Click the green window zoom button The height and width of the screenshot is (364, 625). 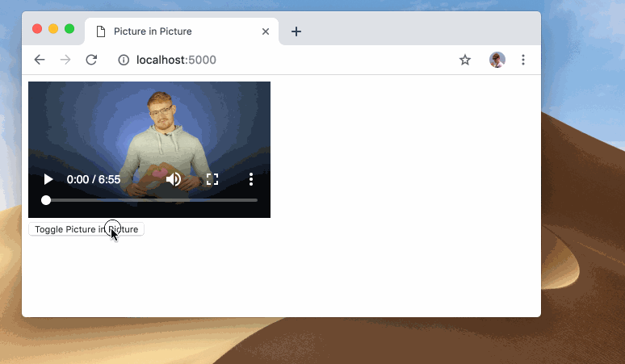click(x=69, y=29)
